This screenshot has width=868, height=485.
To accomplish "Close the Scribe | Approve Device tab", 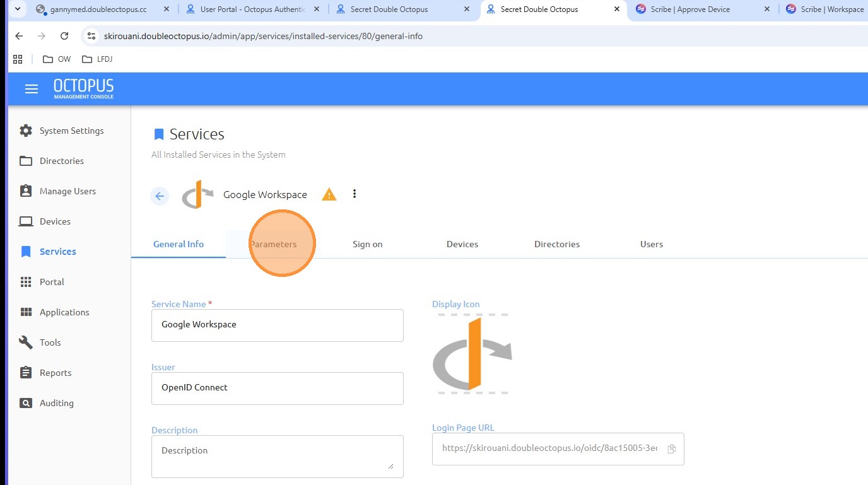I will pos(766,9).
